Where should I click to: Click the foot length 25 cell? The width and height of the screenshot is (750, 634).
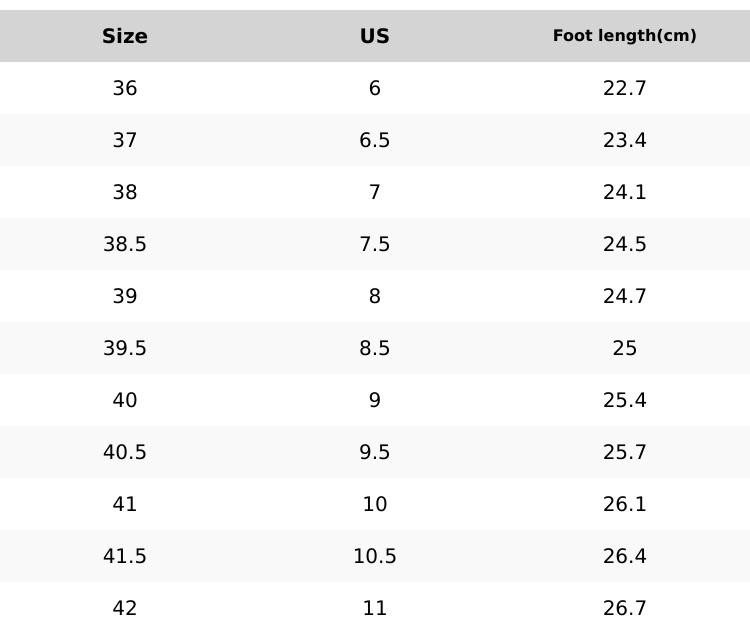[x=624, y=348]
